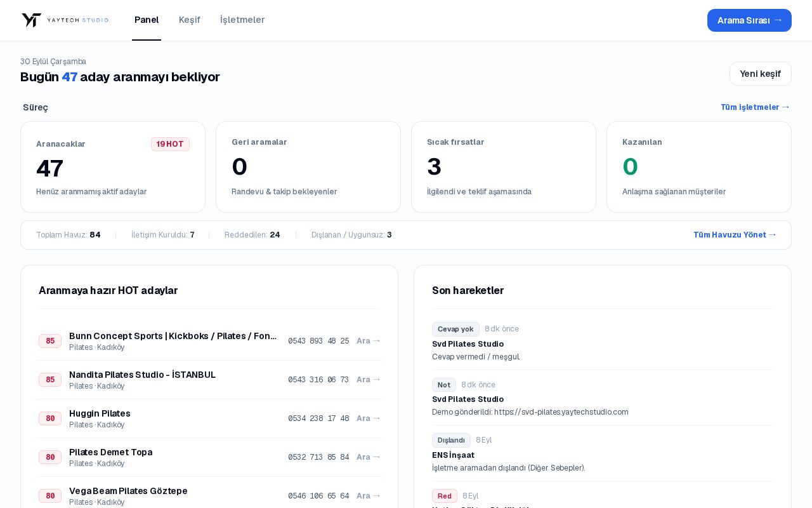Open the Aranacaklar card

113,167
